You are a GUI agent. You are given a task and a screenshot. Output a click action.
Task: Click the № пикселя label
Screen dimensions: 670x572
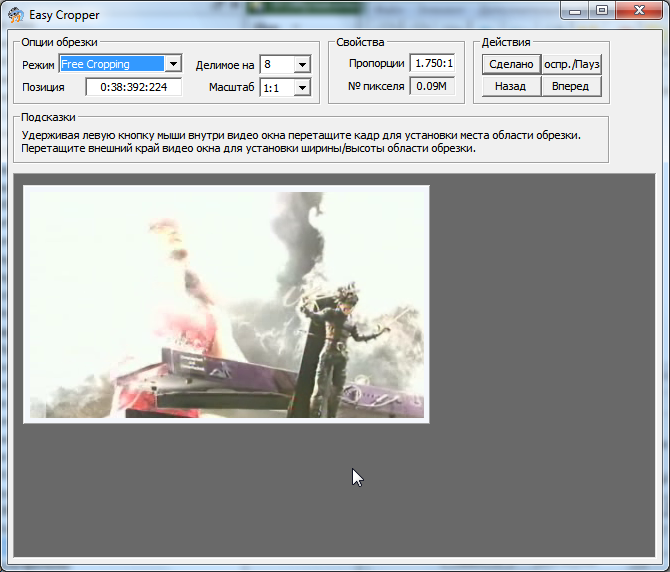pos(376,86)
